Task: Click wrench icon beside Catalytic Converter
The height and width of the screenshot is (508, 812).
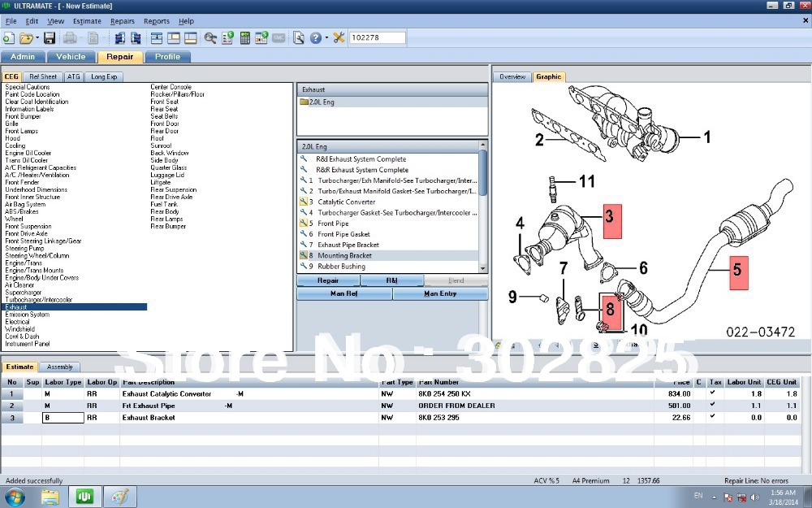Action: point(304,202)
